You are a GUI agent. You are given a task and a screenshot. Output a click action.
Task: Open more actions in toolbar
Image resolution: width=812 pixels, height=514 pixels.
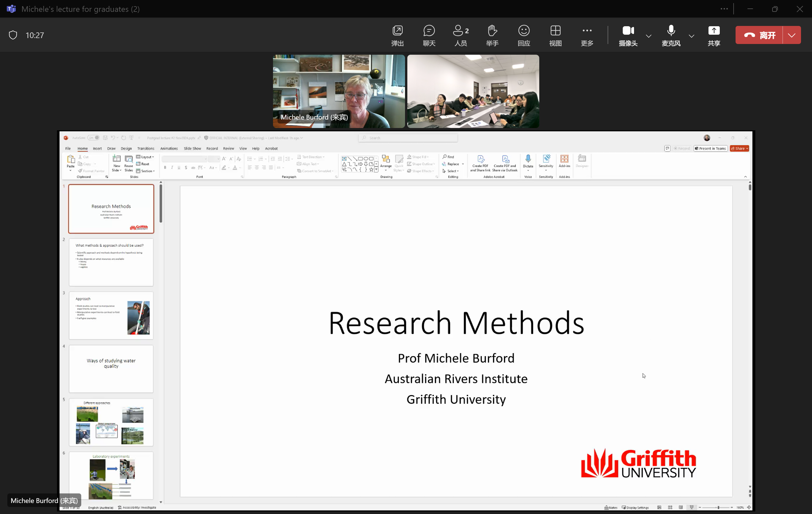click(x=587, y=35)
